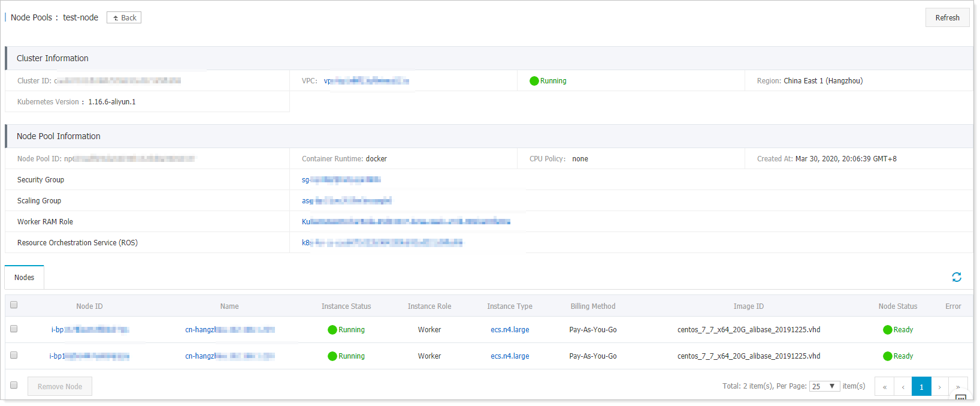Open first row ecs.n4.large instance type link
Screen dimensions: 980x406
[x=510, y=330]
